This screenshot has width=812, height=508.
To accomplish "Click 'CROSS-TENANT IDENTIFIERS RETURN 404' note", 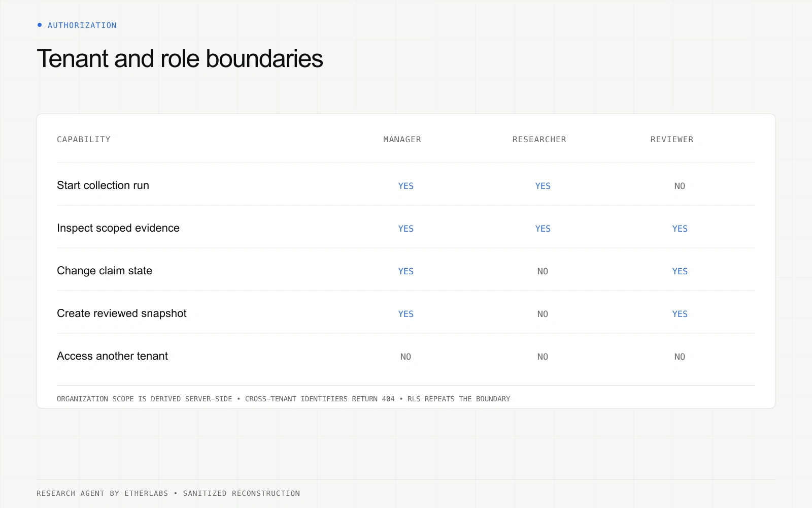I will (x=320, y=399).
